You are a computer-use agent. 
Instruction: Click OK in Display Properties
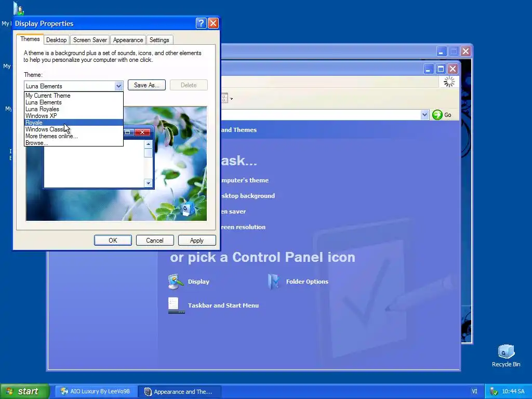[x=113, y=240]
